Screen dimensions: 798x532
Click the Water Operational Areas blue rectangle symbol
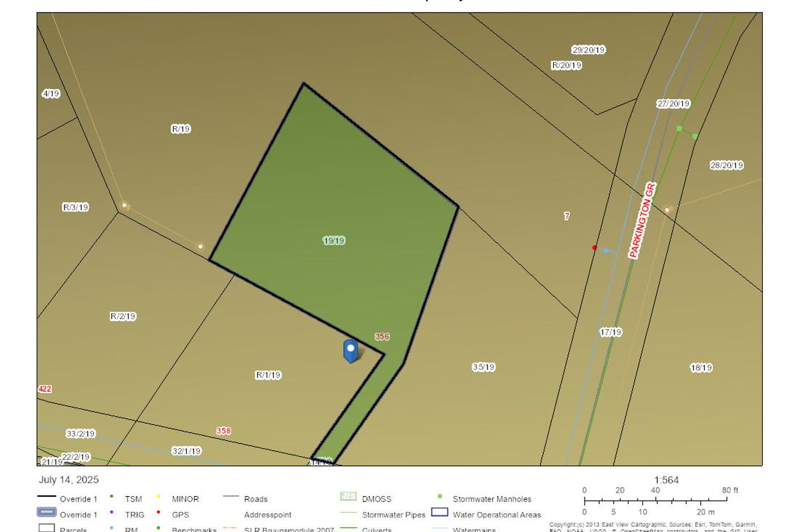438,513
